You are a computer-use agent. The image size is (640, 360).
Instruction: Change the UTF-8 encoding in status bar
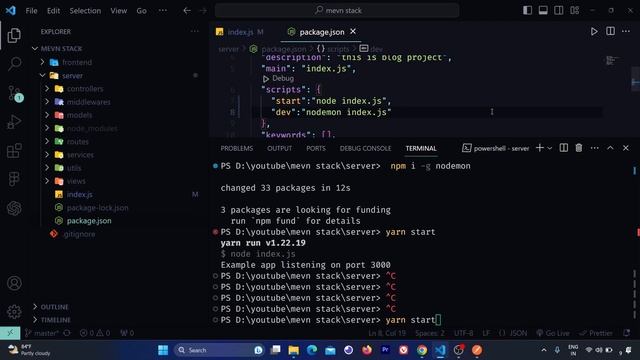coord(464,333)
